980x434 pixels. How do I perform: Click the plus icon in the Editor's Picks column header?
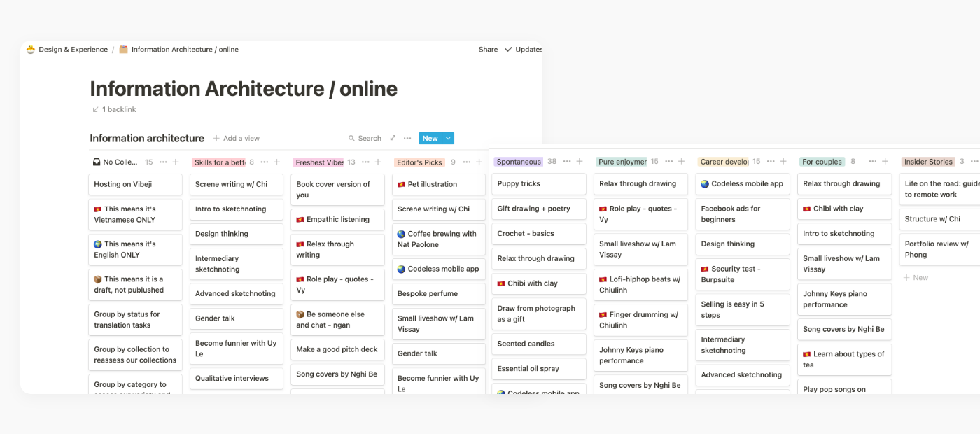pos(479,162)
